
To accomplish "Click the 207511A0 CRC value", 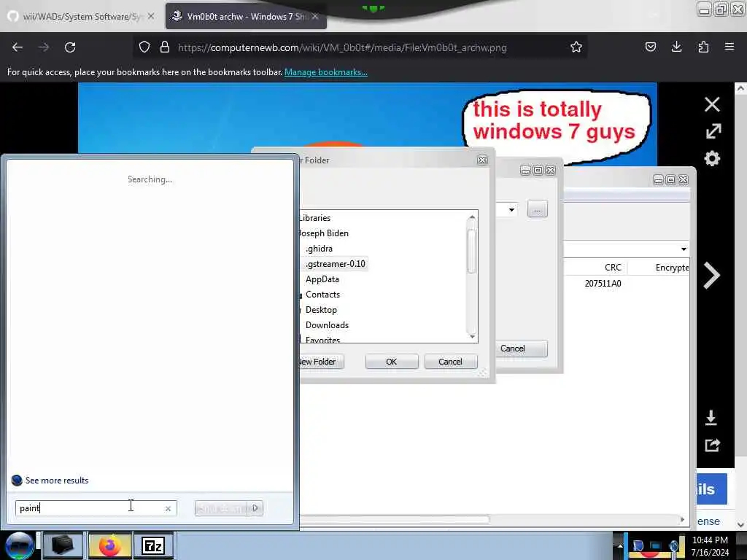I will point(603,284).
